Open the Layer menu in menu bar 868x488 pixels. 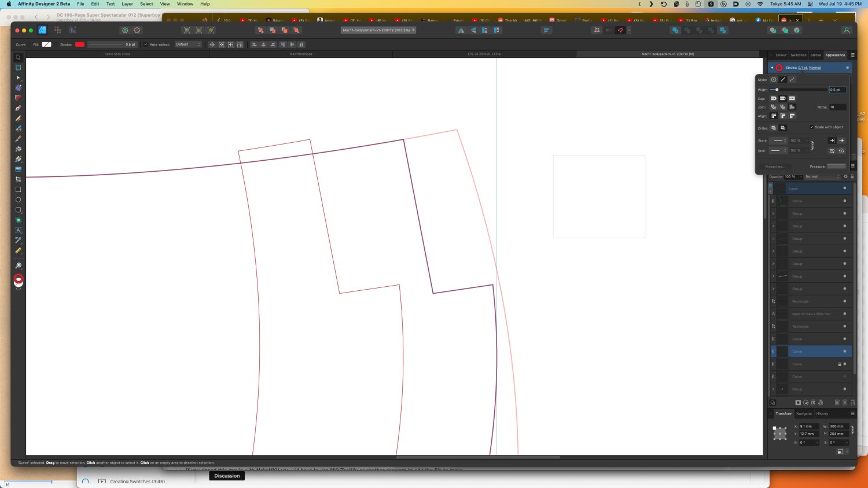127,4
